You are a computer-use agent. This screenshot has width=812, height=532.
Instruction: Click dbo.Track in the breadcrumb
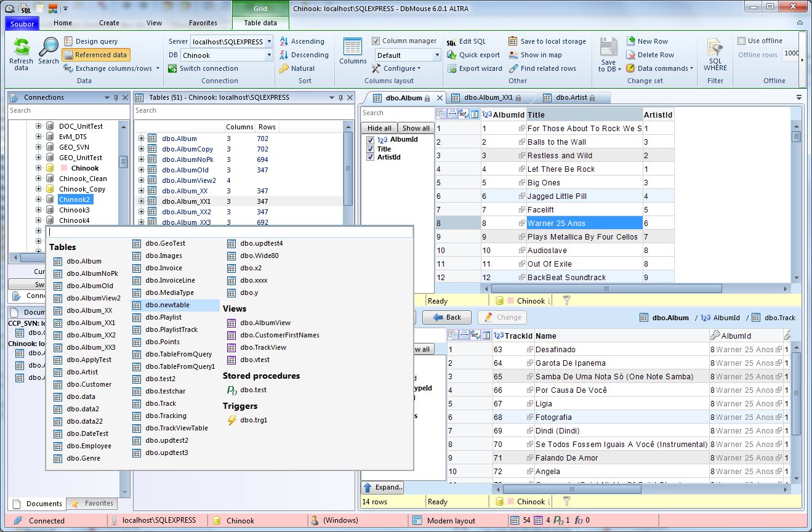click(x=779, y=318)
